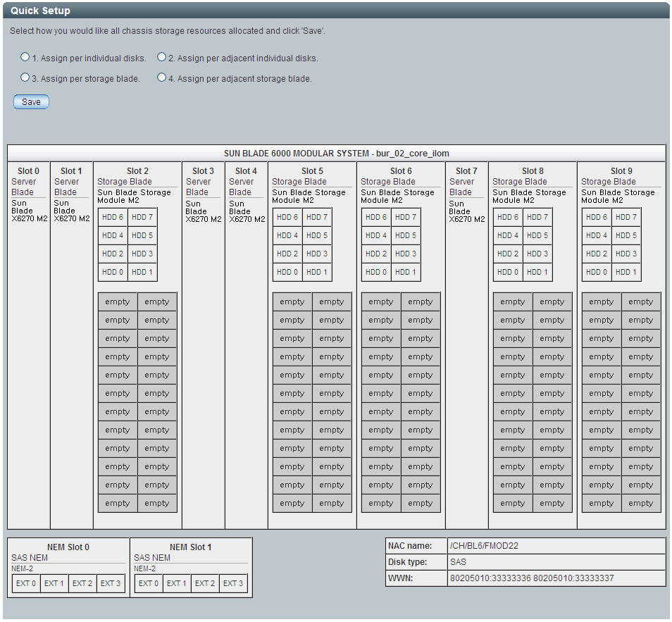Select 'Assign per storage blade' radio button
Image resolution: width=672 pixels, height=622 pixels.
click(x=25, y=77)
